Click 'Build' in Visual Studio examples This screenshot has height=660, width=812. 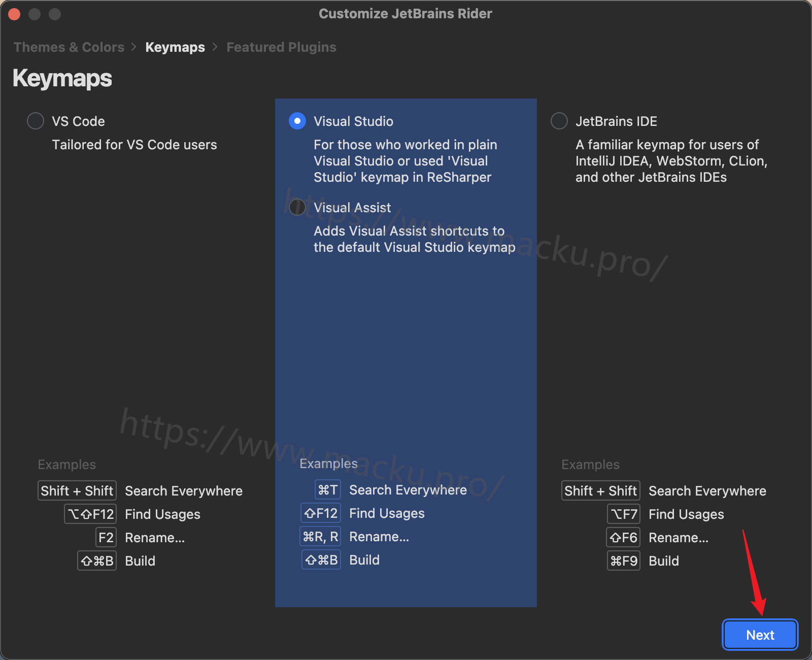tap(364, 560)
